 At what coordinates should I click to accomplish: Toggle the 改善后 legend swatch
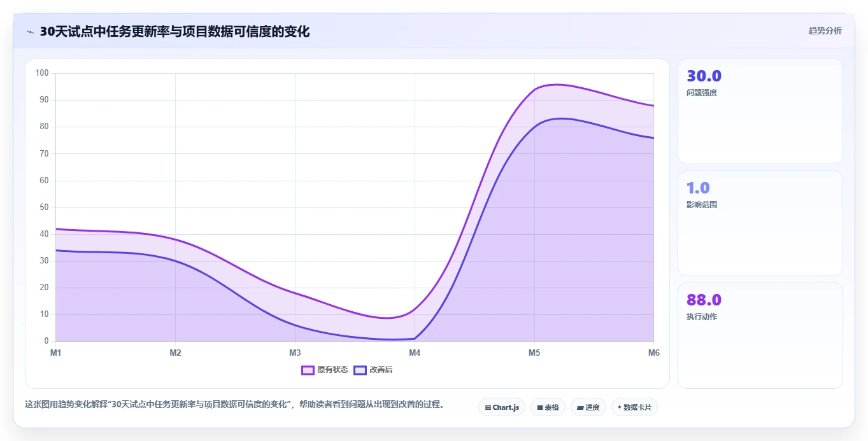(x=360, y=370)
